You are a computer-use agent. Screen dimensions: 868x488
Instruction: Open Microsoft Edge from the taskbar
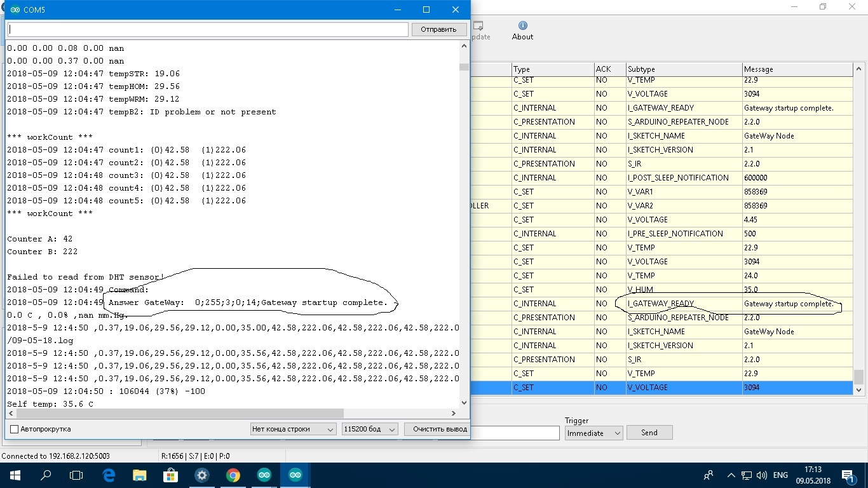[x=109, y=475]
